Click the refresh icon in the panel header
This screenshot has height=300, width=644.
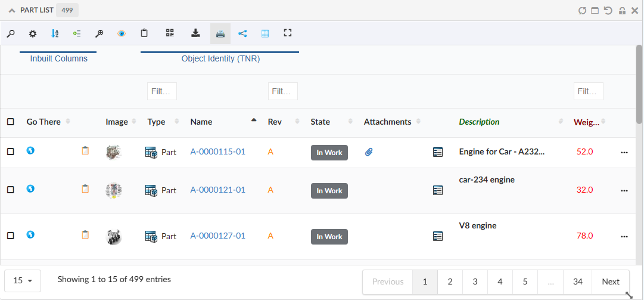(582, 10)
